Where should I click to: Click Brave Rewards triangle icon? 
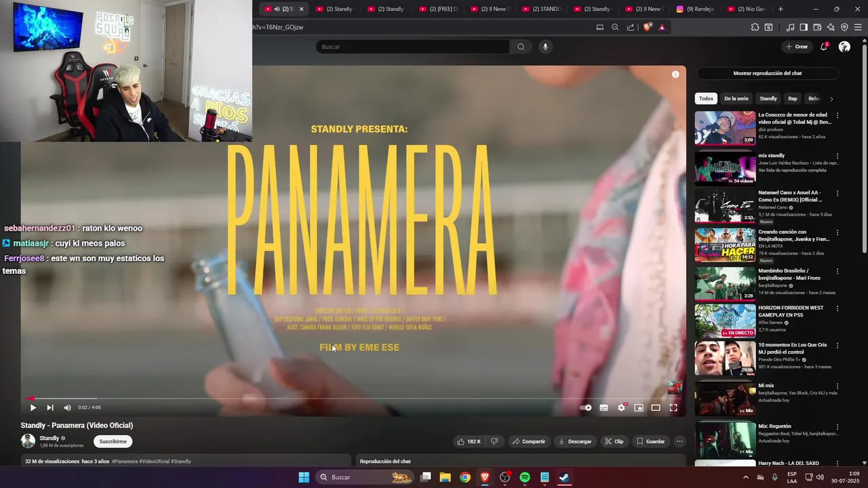662,27
